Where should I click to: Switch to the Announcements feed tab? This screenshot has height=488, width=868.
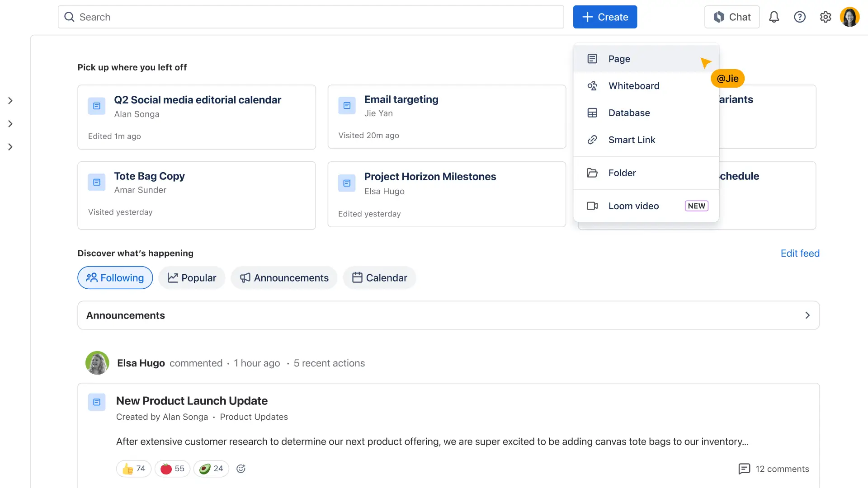pos(284,278)
